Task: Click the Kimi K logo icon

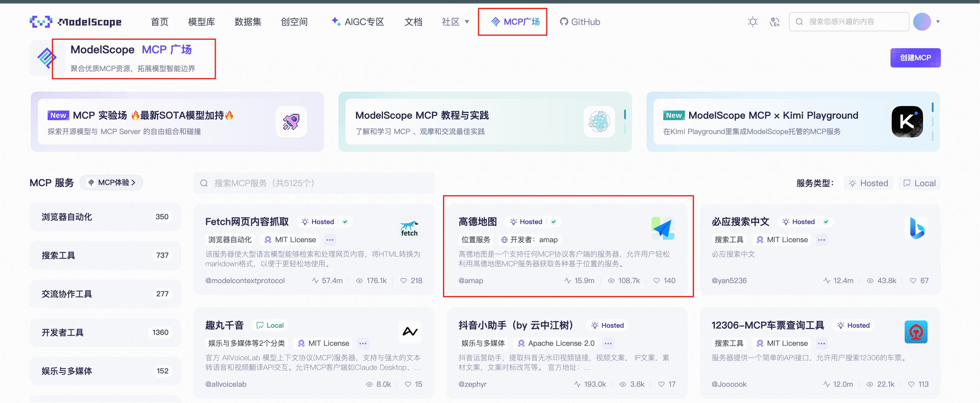Action: 907,122
